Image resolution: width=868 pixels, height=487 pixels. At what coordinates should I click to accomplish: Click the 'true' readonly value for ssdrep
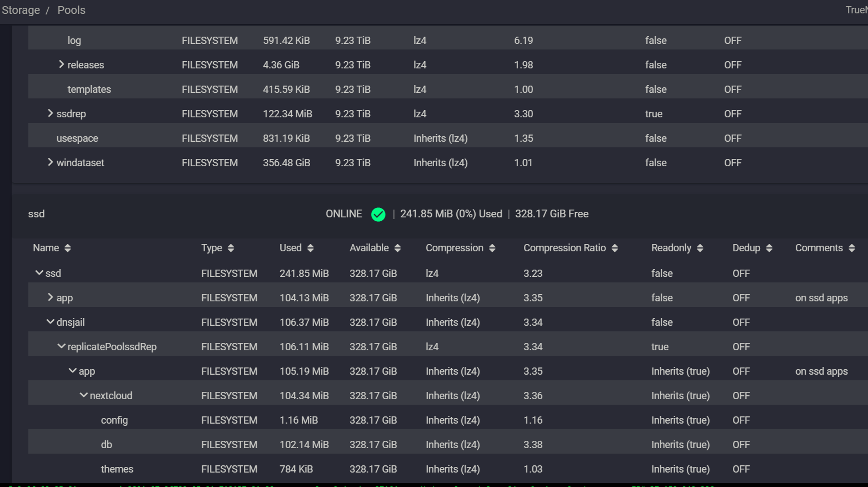click(654, 114)
